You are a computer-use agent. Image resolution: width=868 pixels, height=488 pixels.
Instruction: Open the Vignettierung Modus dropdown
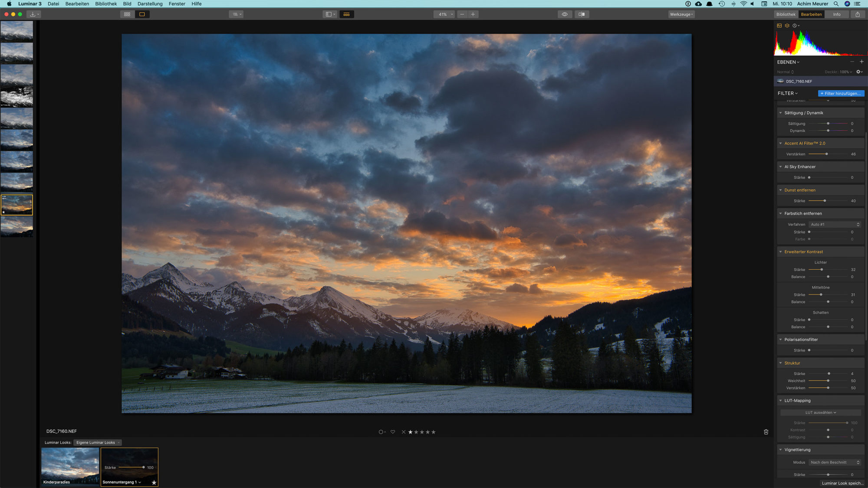[835, 462]
